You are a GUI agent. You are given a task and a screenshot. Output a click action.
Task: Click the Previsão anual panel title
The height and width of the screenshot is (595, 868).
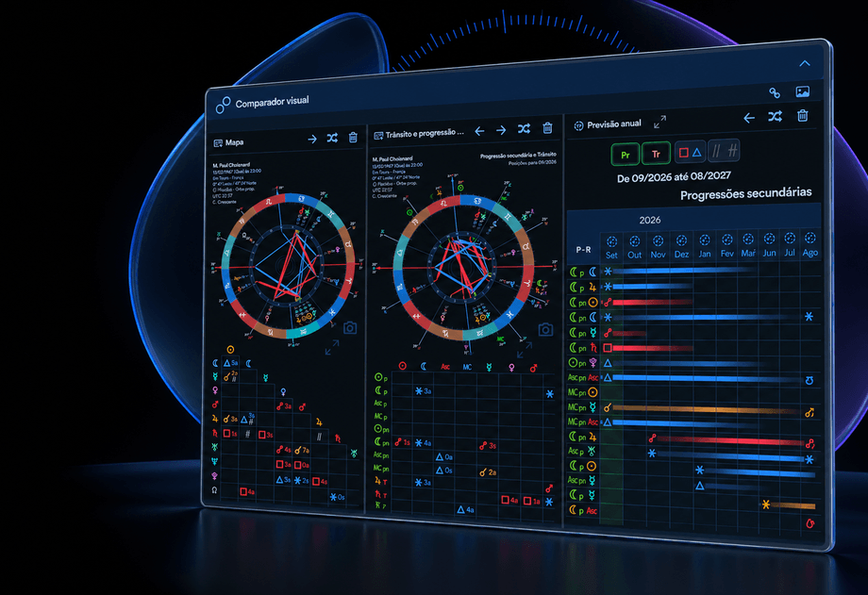tap(614, 124)
